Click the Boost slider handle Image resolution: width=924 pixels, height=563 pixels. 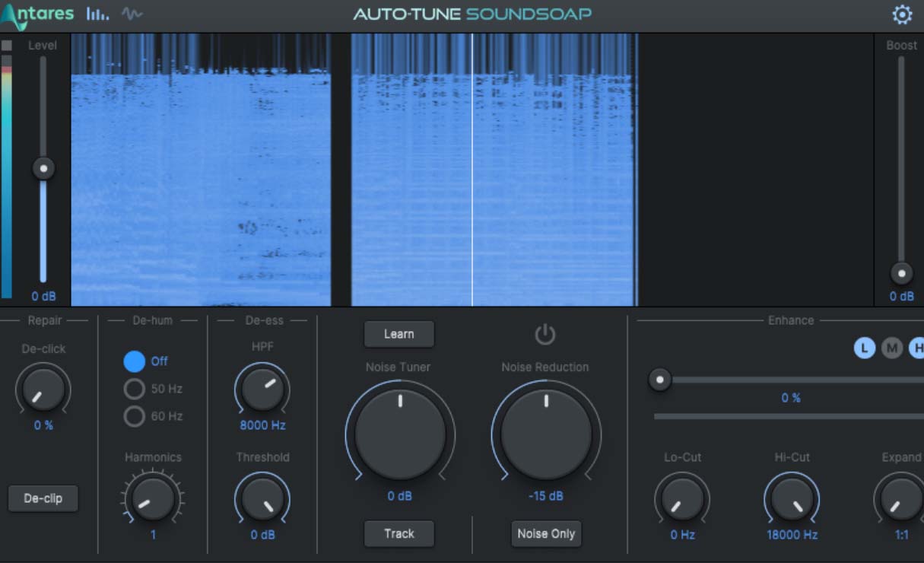(x=902, y=273)
